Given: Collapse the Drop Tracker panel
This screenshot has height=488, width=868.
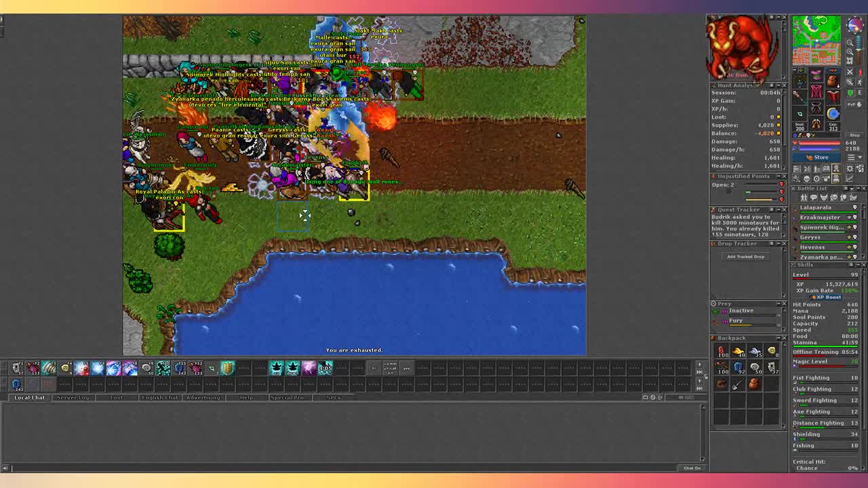Looking at the screenshot, I should pyautogui.click(x=778, y=243).
